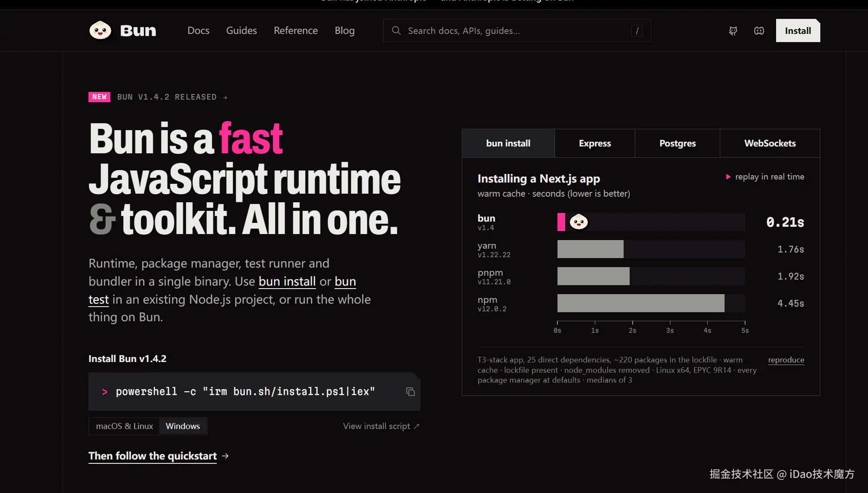The width and height of the screenshot is (868, 493).
Task: Click the yarn v1.22.22 row label
Action: pos(494,249)
